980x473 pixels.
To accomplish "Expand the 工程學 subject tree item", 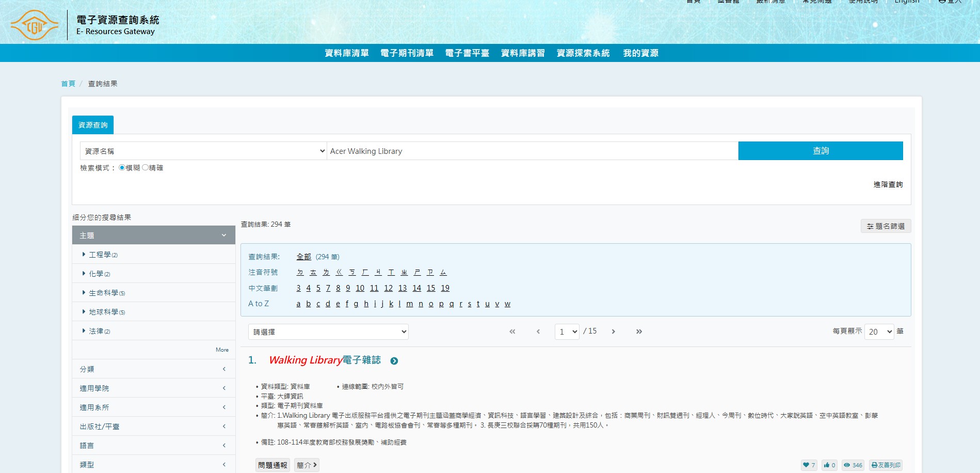I will (x=84, y=255).
